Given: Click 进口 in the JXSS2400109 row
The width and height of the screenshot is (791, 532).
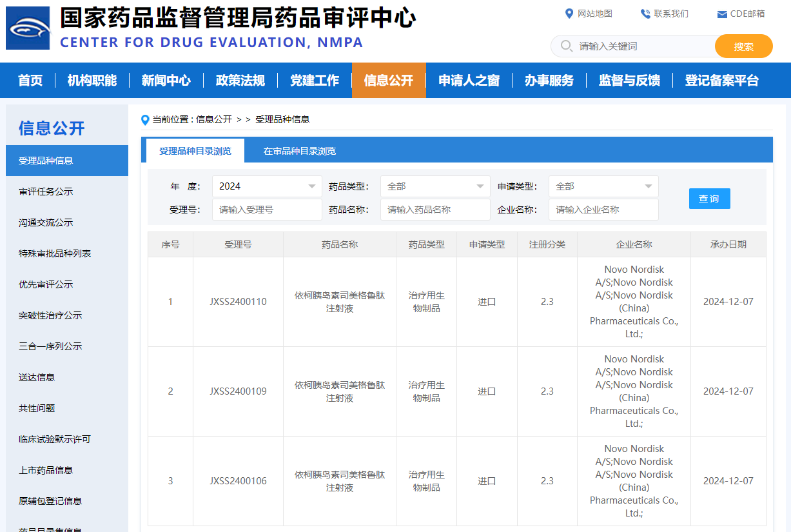Looking at the screenshot, I should pyautogui.click(x=487, y=391).
